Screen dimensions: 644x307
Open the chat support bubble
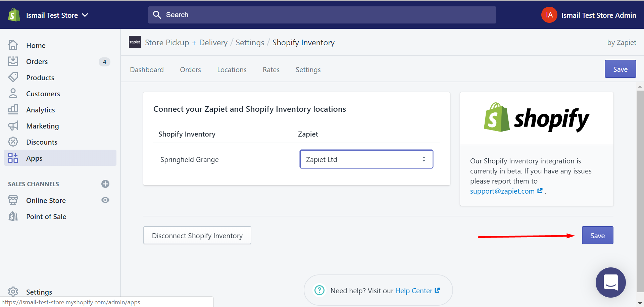(x=610, y=282)
